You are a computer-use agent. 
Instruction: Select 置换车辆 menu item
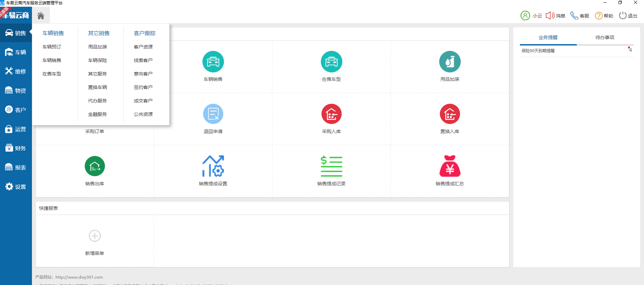(98, 87)
